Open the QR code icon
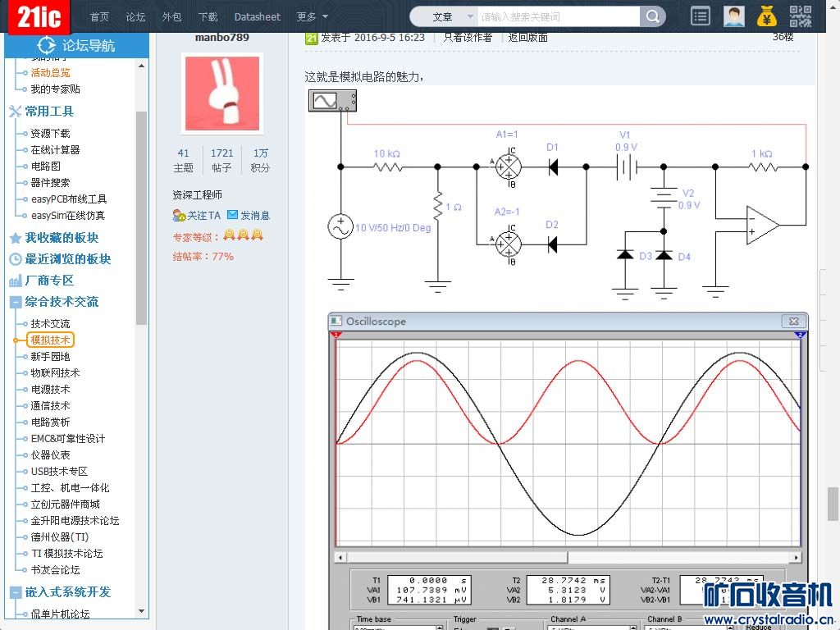 pyautogui.click(x=800, y=16)
